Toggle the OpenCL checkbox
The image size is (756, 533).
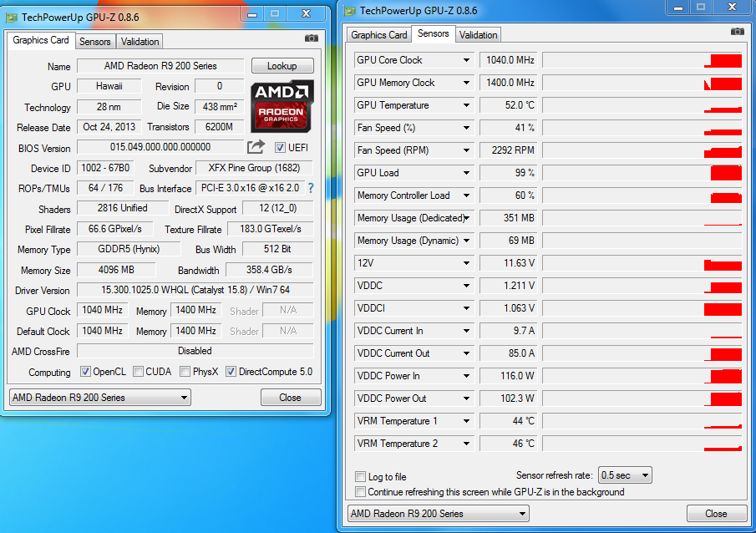click(85, 372)
